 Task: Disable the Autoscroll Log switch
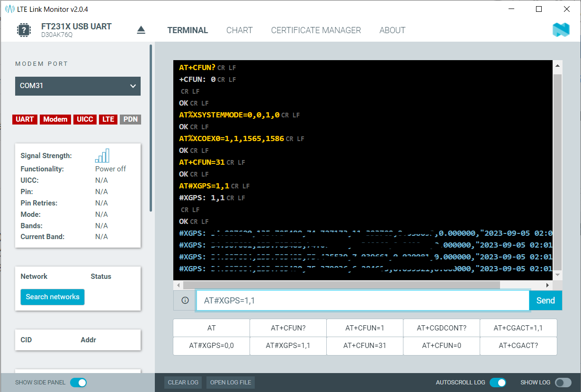pyautogui.click(x=498, y=383)
